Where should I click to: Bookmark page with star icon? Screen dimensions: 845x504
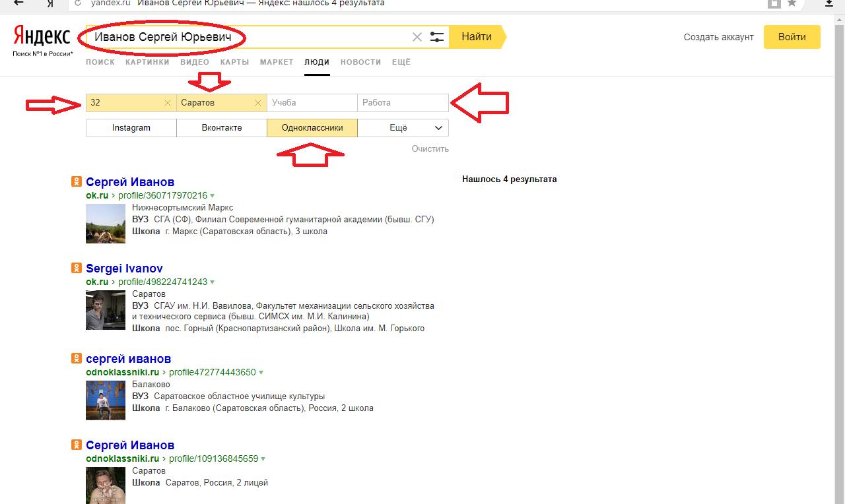coord(792,3)
